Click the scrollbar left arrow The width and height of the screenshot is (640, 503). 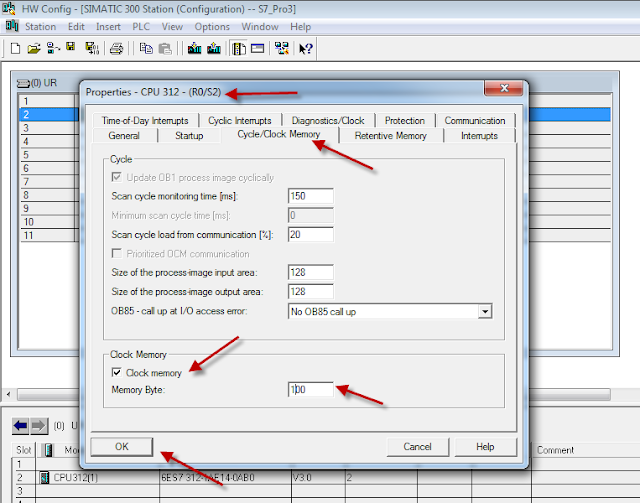[x=8, y=394]
